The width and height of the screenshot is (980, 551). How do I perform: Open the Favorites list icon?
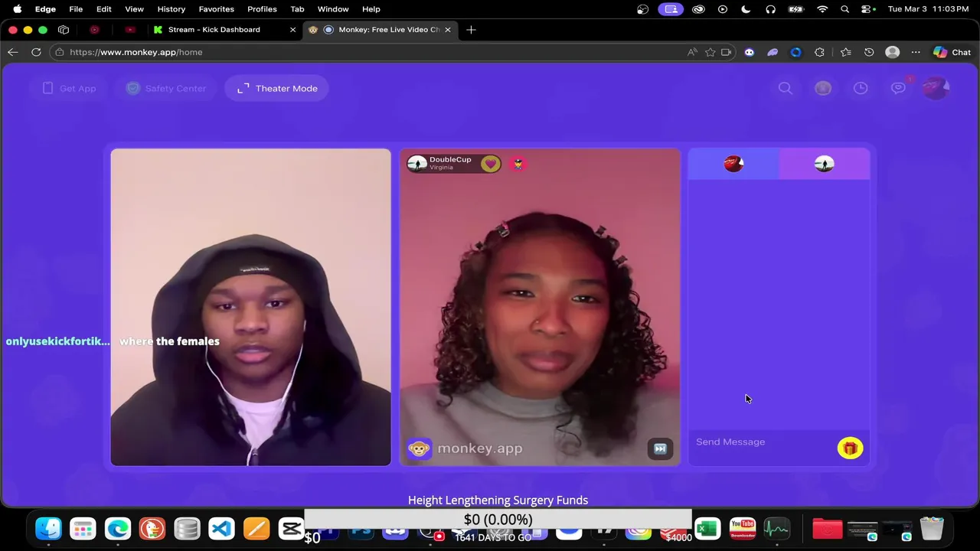click(x=845, y=52)
